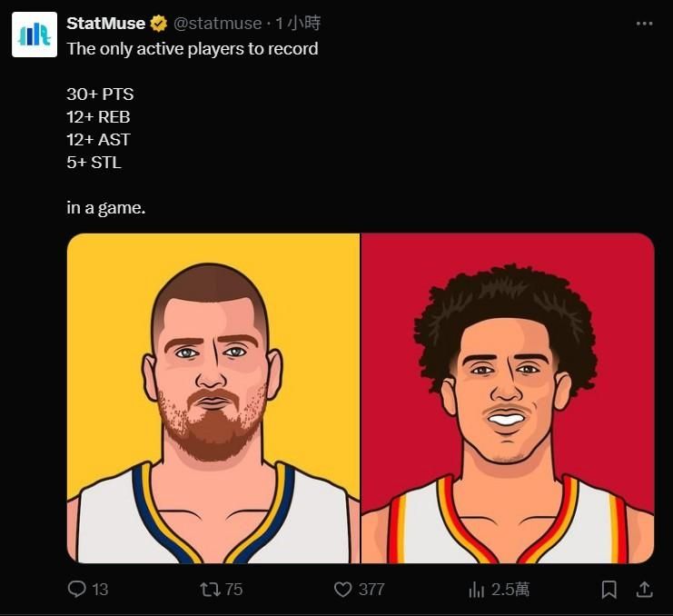The image size is (673, 616).
Task: Bookmark this post
Action: 609,590
